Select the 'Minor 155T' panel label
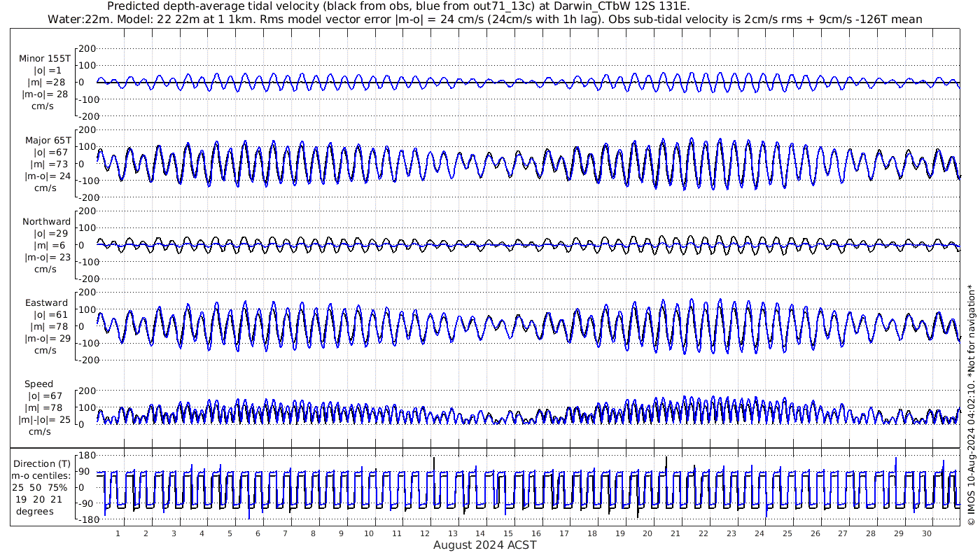The height and width of the screenshot is (560, 980). (45, 59)
